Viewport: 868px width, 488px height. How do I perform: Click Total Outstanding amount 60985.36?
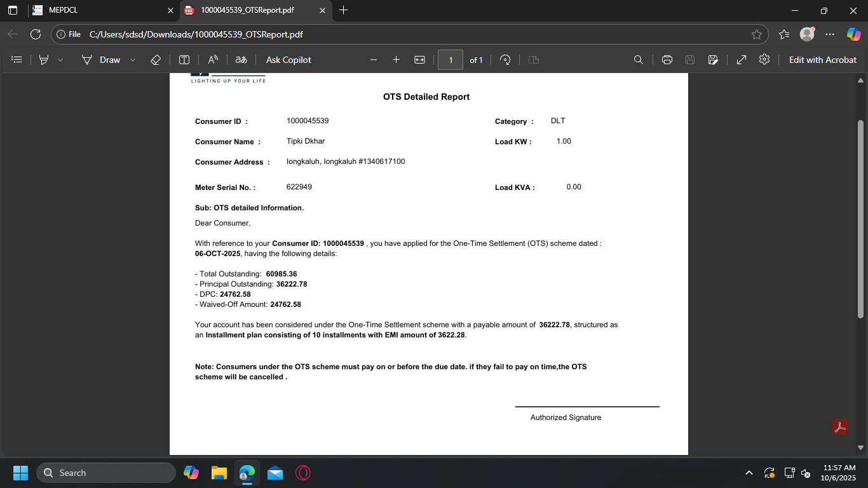click(281, 274)
